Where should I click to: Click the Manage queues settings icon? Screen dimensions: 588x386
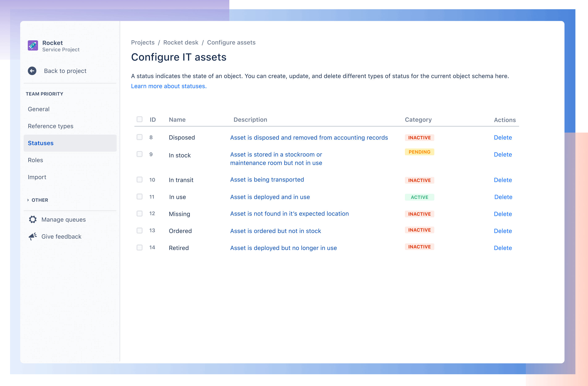click(33, 219)
